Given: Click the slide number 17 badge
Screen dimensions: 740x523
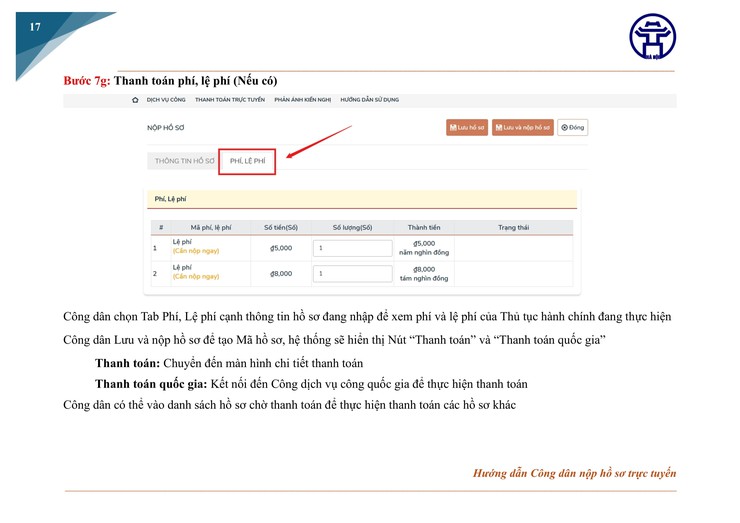Looking at the screenshot, I should [x=35, y=27].
